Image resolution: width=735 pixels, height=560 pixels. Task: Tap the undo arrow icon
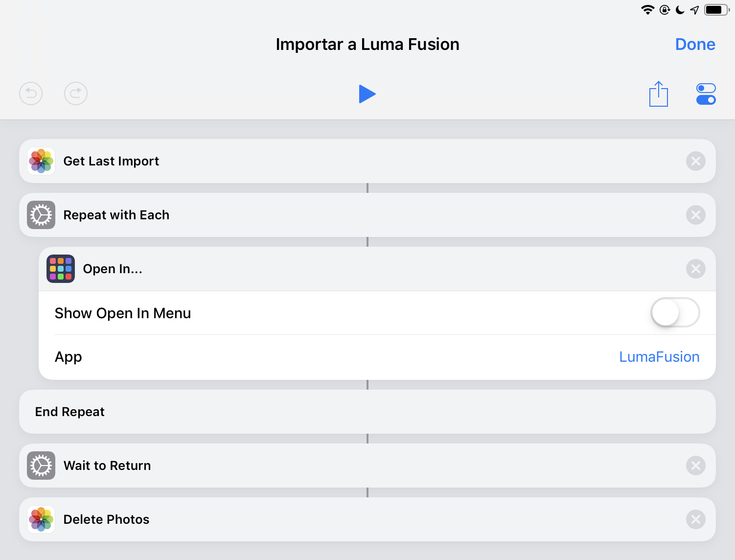point(31,93)
